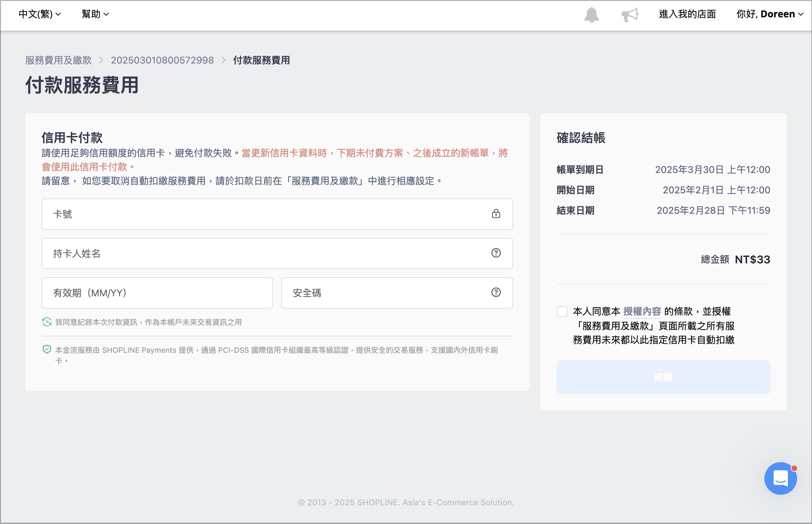Screen dimensions: 812x524
Task: Click the 信用卡付款 section heading
Action: coord(72,138)
